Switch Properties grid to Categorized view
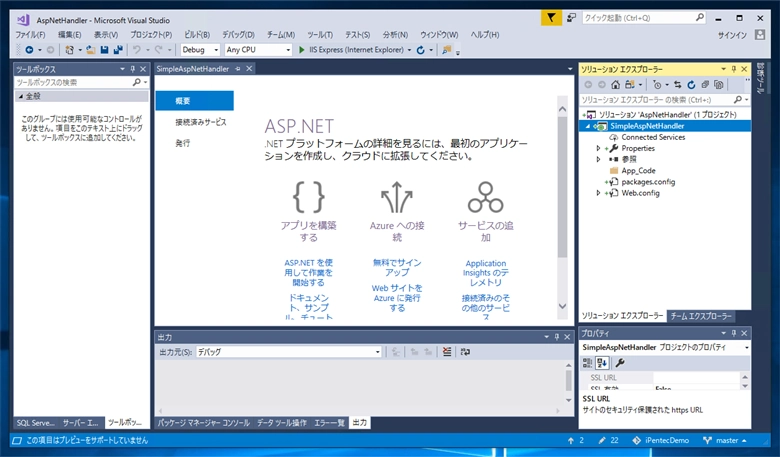780x457 pixels. pos(587,363)
